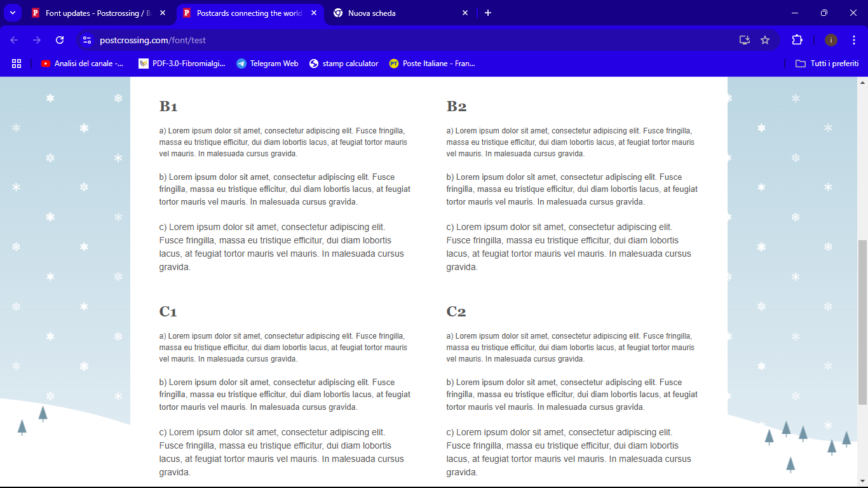868x488 pixels.
Task: Switch to the Nuova scheda tab
Action: pyautogui.click(x=394, y=13)
